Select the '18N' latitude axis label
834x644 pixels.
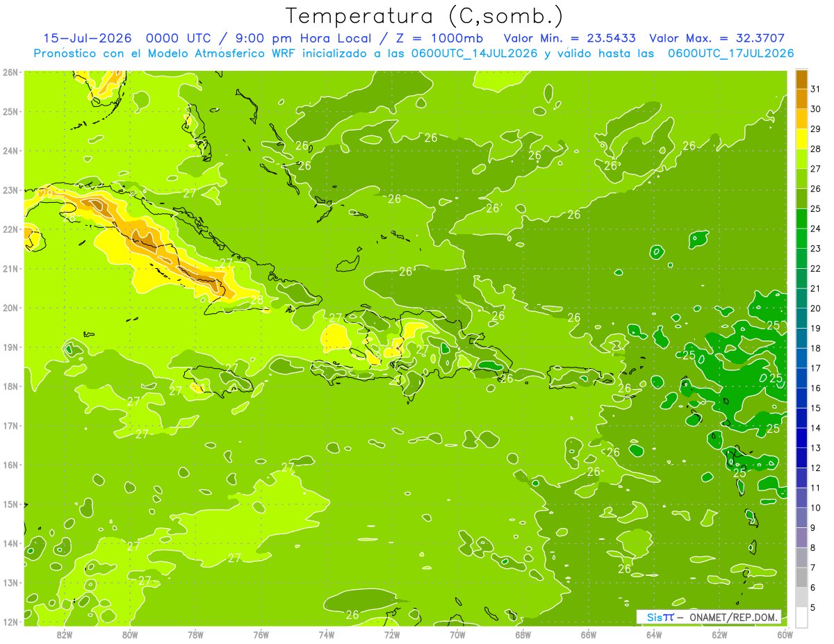click(10, 386)
